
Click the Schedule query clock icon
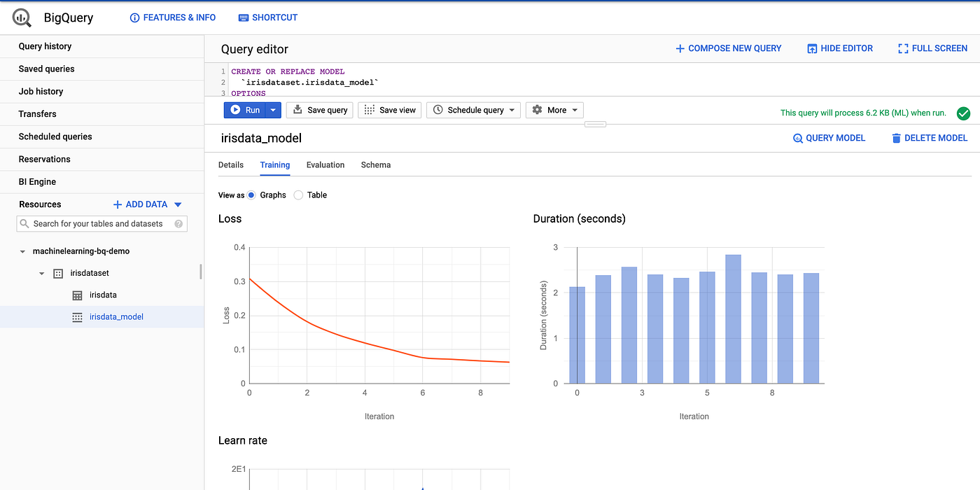[x=437, y=110]
